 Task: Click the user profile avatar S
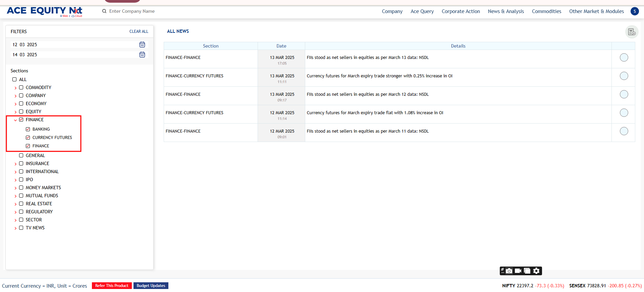(x=634, y=11)
